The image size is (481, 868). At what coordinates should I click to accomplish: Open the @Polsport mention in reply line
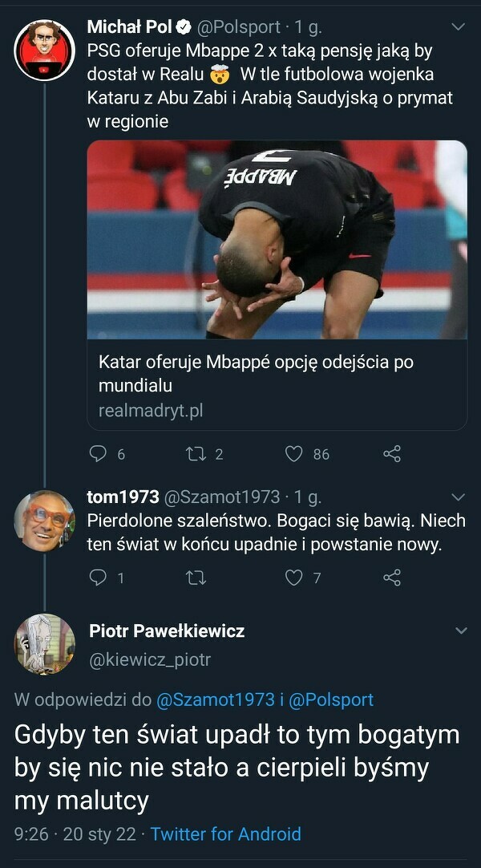click(329, 700)
